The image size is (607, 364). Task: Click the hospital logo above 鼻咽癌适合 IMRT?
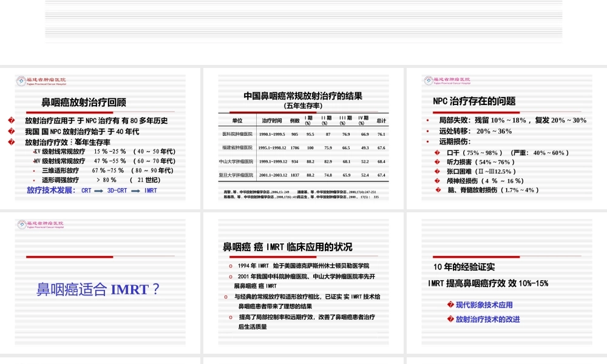coord(41,224)
